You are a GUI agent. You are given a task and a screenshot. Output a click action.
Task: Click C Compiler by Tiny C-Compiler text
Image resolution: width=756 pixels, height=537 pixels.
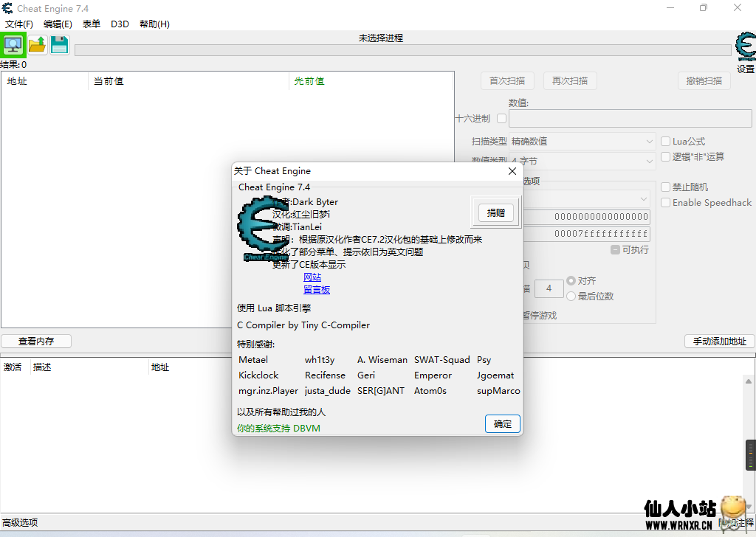(303, 325)
